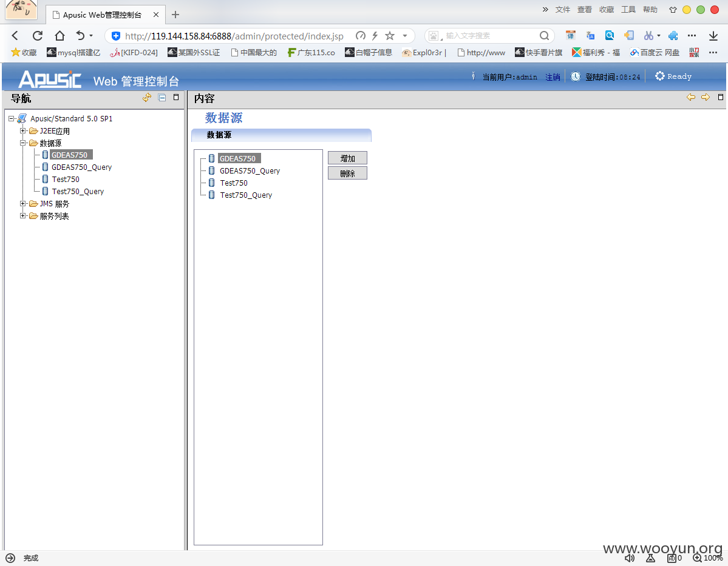Screen dimensions: 728x566
Task: Go forward with the yellow right arrow in content header
Action: [x=706, y=97]
